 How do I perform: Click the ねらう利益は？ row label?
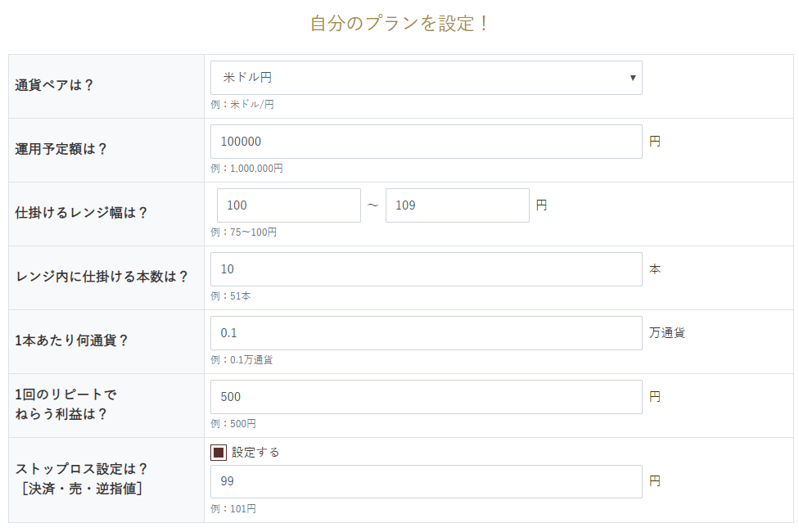tap(61, 414)
